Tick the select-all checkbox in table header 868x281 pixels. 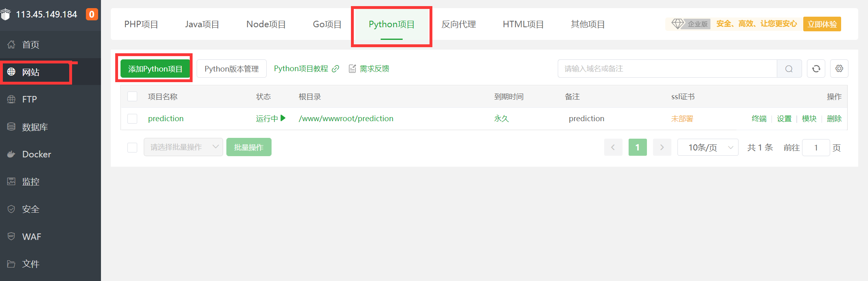pos(132,97)
